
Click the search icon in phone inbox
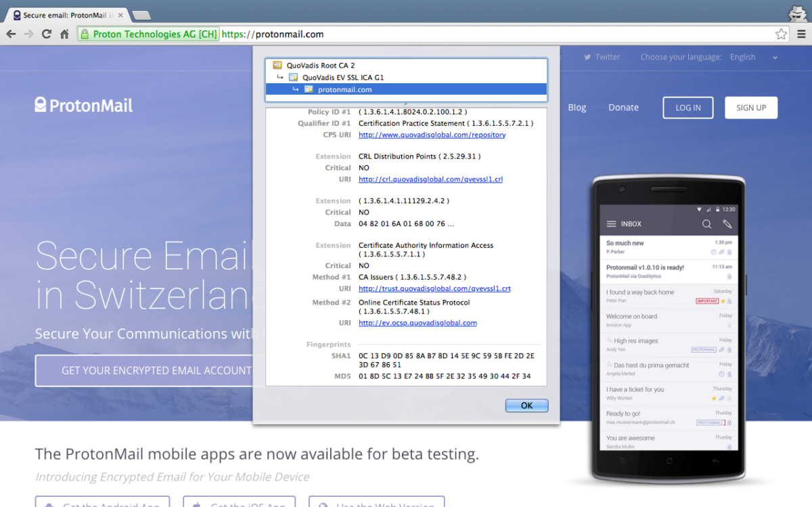(x=706, y=224)
